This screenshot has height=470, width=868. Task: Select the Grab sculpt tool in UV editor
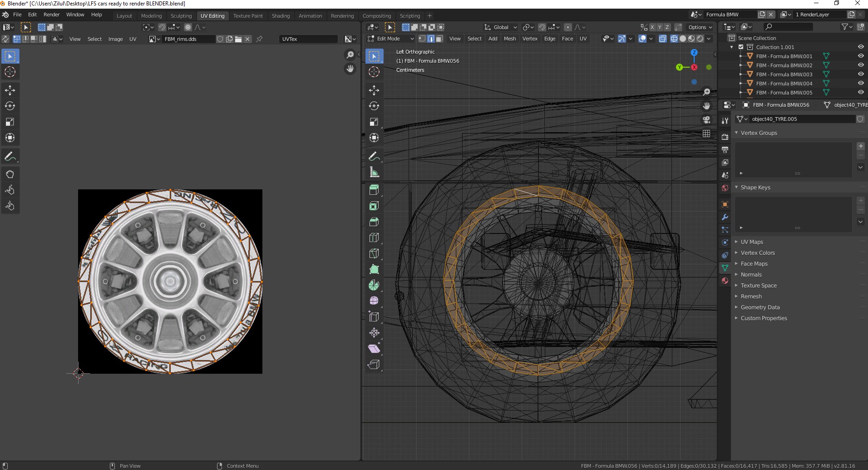10,174
